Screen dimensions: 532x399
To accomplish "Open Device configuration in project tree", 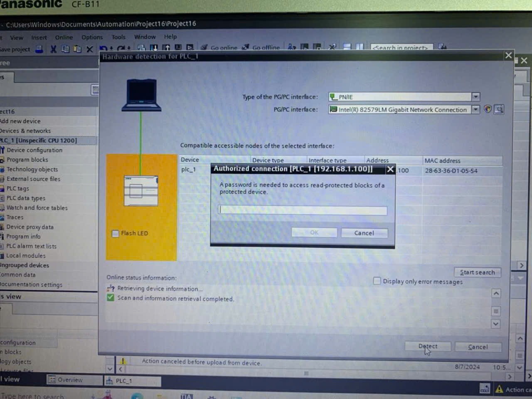I will click(35, 150).
